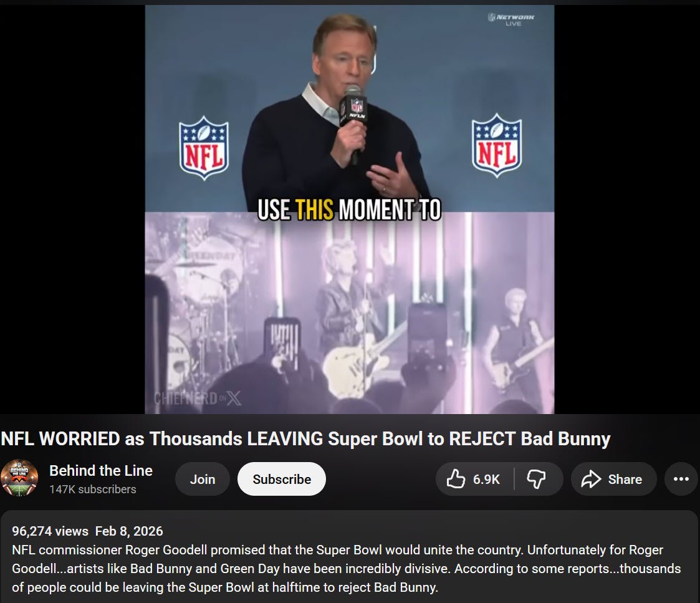Subscribe to Behind the Line channel

tap(282, 479)
